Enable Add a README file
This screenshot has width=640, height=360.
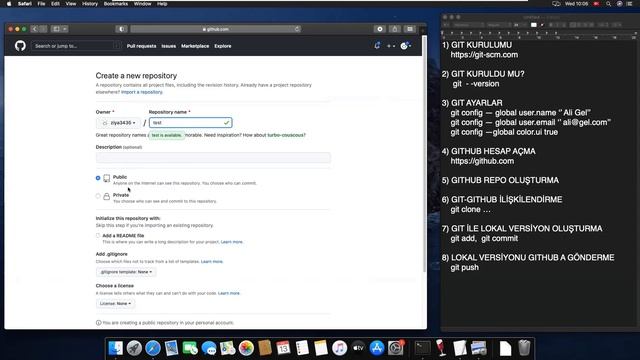[x=98, y=236]
